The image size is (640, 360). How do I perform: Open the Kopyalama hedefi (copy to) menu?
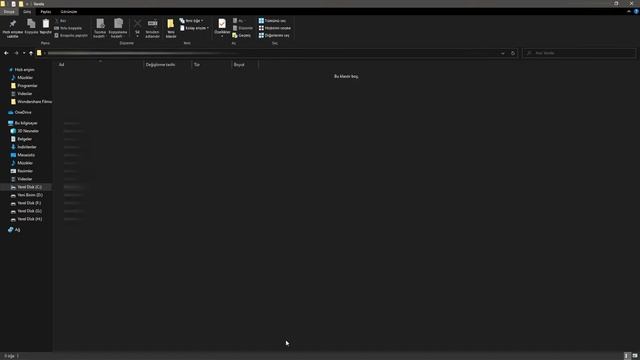(x=118, y=28)
